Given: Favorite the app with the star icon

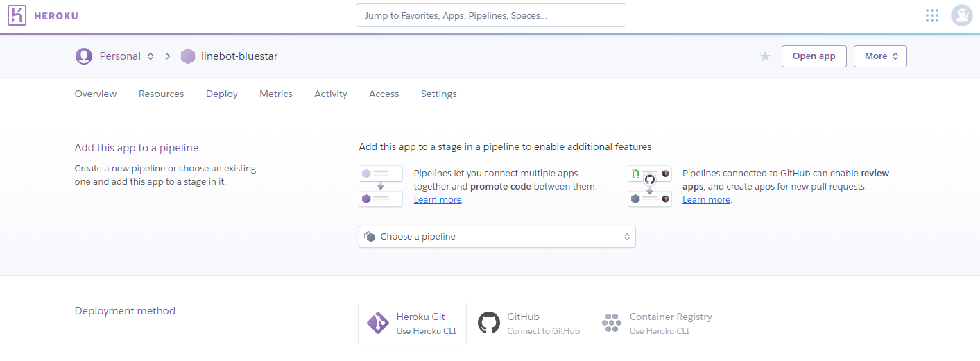Looking at the screenshot, I should [765, 56].
